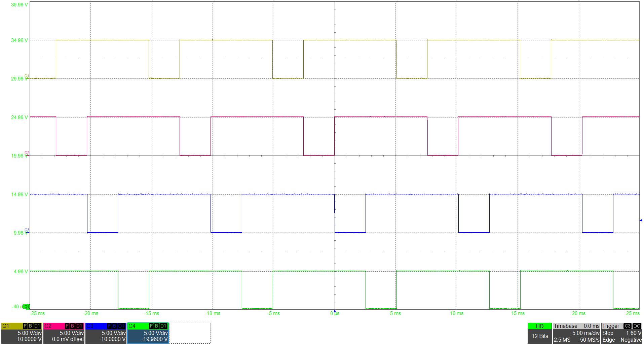Click the DC coupling badge in the Trigger box

[x=637, y=326]
